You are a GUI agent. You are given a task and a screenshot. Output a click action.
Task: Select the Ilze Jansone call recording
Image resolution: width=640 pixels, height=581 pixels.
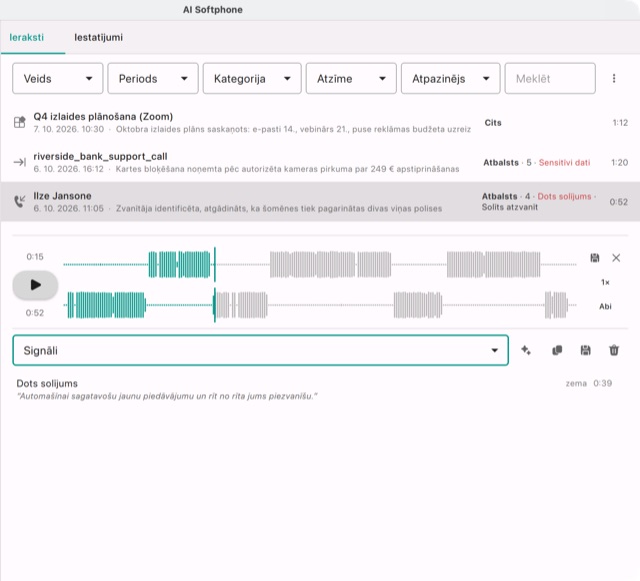point(320,202)
